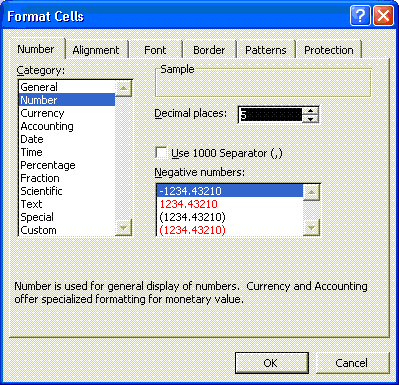Select Percentage category
The height and width of the screenshot is (385, 399).
[67, 165]
